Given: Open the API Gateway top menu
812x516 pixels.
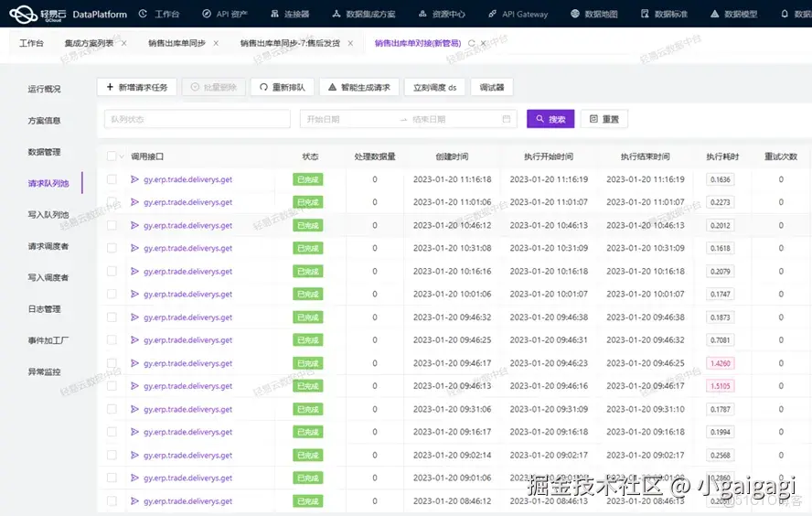Looking at the screenshot, I should [x=518, y=14].
